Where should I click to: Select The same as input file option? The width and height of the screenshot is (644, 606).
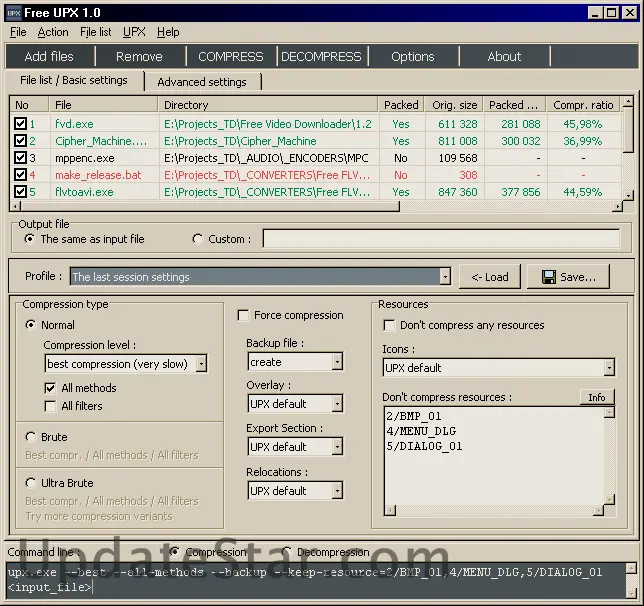[x=30, y=239]
